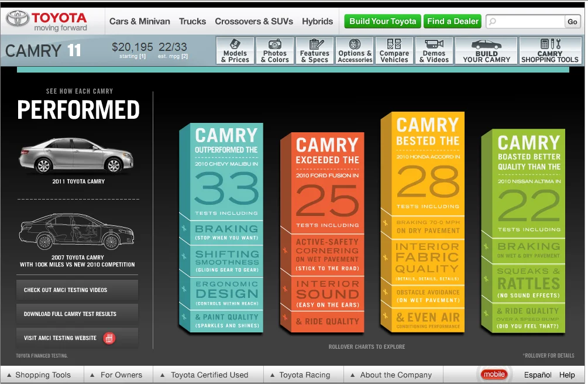
Task: Expand Squeaks & Rattles plus icon
Action: pos(486,279)
